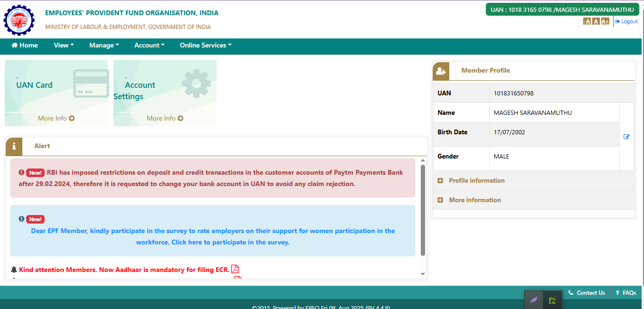Expand the More information section
Viewport: 644px width, 309px height.
coord(533,200)
